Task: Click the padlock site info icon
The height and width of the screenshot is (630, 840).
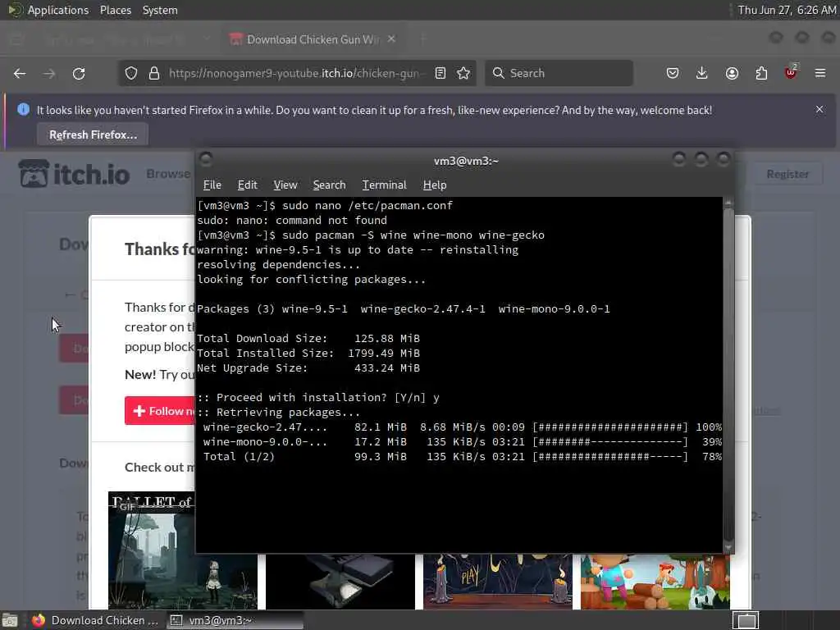Action: click(154, 73)
